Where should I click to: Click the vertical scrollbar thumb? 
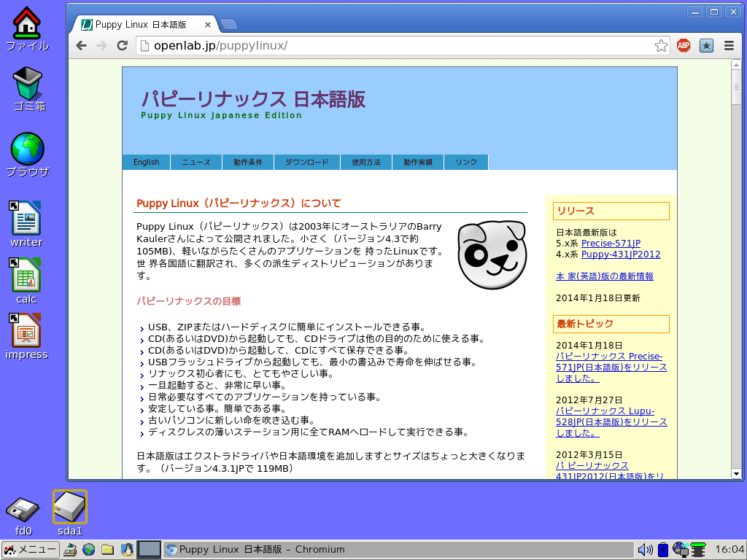[736, 87]
